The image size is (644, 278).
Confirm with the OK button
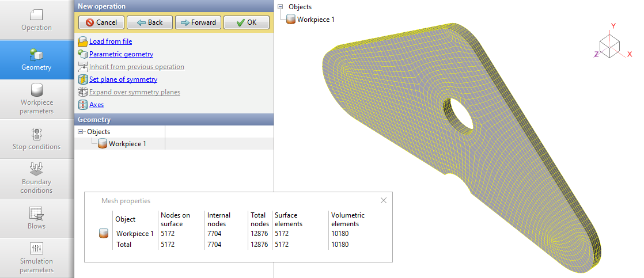246,22
